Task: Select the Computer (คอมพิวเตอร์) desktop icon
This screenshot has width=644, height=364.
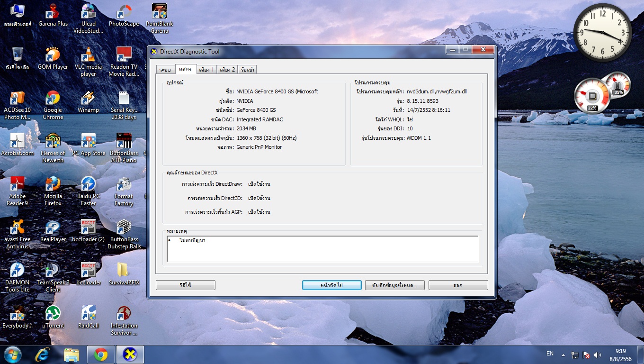Action: 17,15
